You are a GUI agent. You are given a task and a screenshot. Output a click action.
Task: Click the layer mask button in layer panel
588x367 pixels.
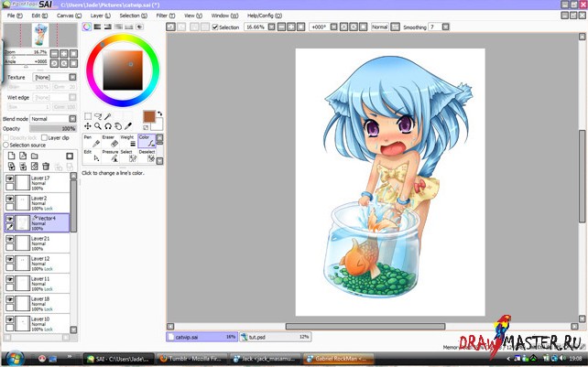[70, 156]
